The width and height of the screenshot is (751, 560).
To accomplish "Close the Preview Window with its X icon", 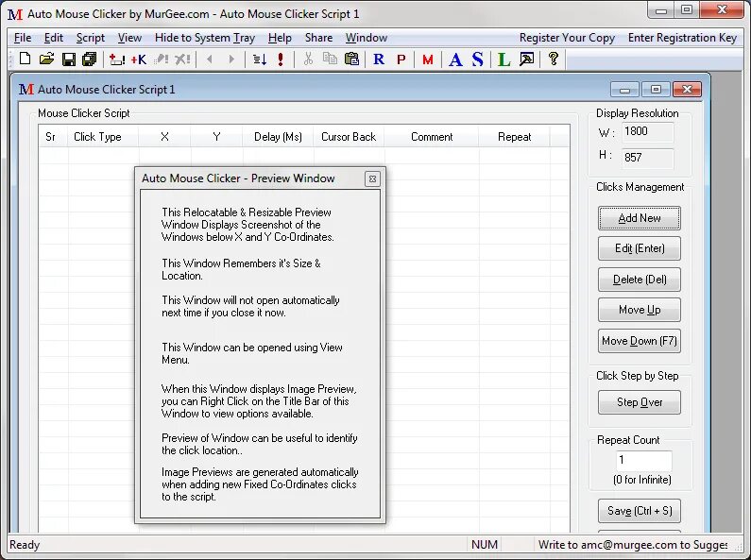I will click(372, 179).
